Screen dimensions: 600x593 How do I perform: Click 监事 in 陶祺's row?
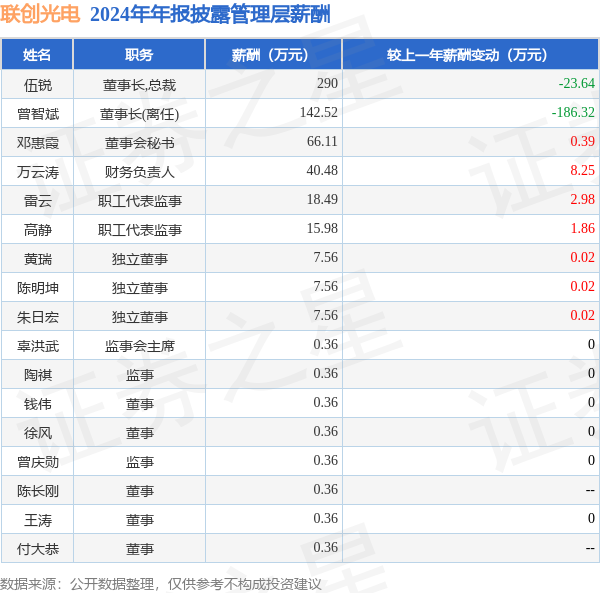coord(139,375)
